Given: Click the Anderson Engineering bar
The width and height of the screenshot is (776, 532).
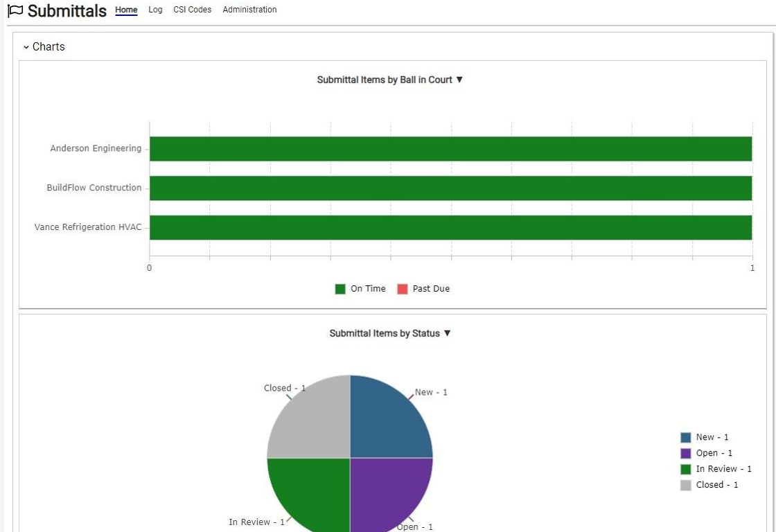Looking at the screenshot, I should [x=451, y=148].
